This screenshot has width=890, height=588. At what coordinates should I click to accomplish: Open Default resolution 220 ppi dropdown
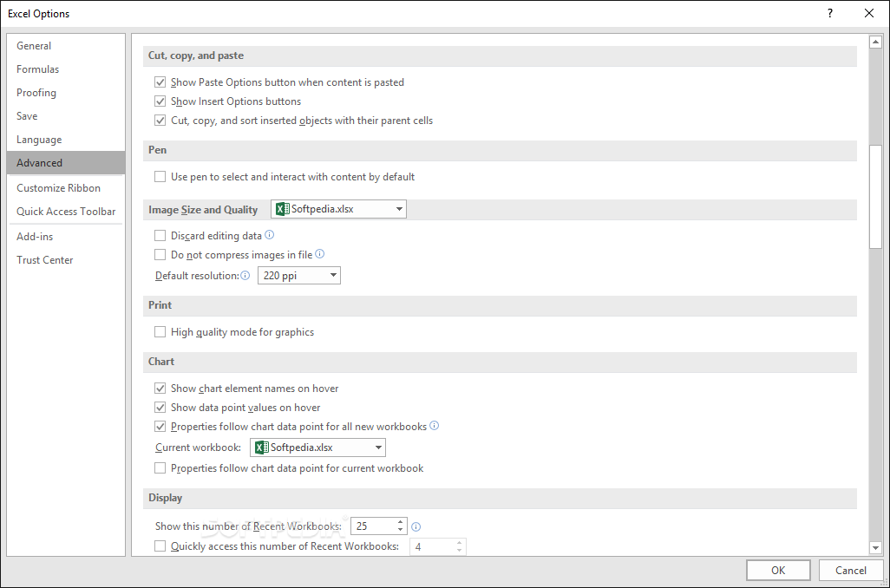click(x=299, y=275)
